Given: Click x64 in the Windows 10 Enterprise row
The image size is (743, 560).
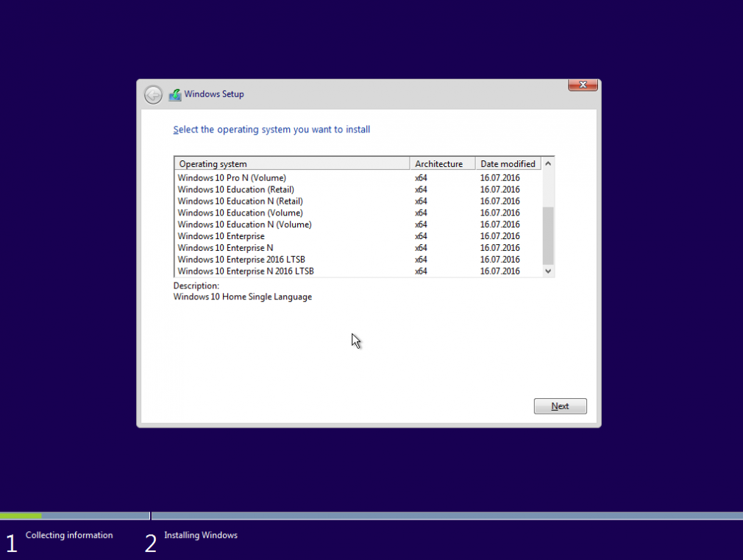Looking at the screenshot, I should click(421, 236).
